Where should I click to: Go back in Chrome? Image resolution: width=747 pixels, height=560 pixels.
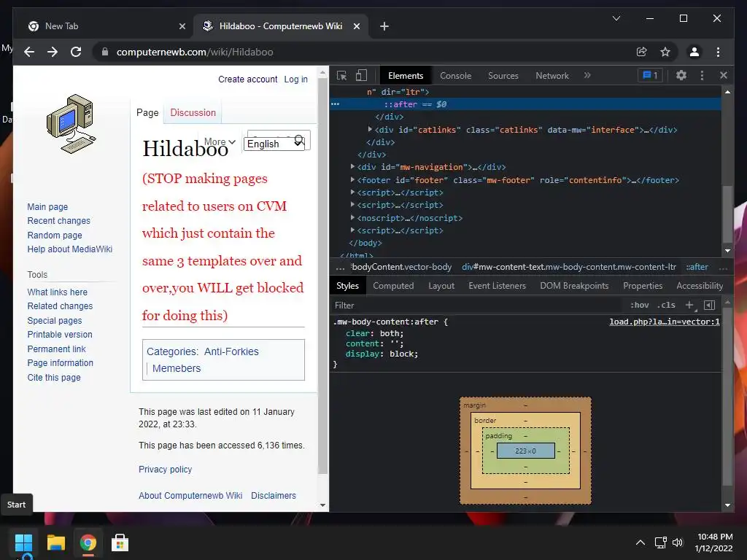coord(29,52)
